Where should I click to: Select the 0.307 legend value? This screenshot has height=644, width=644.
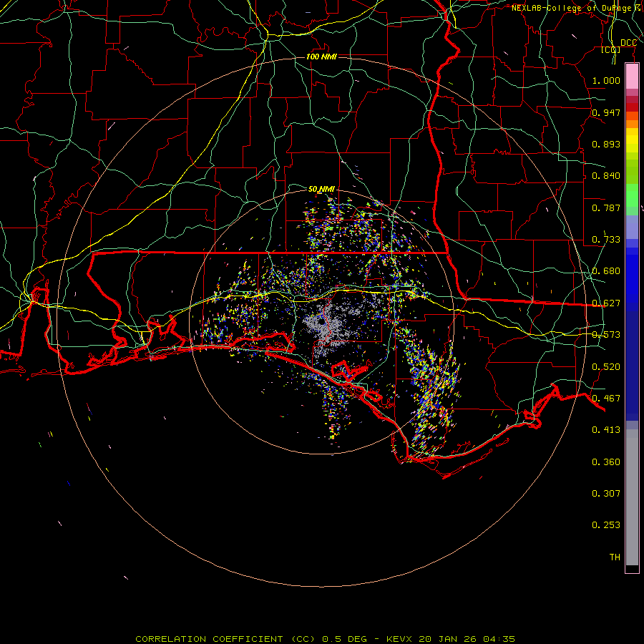pyautogui.click(x=606, y=494)
